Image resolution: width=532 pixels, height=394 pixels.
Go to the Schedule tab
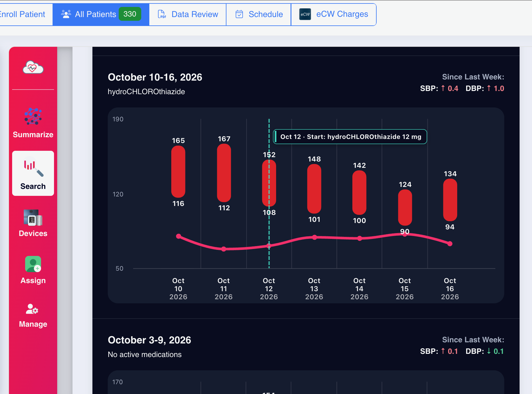pyautogui.click(x=259, y=14)
